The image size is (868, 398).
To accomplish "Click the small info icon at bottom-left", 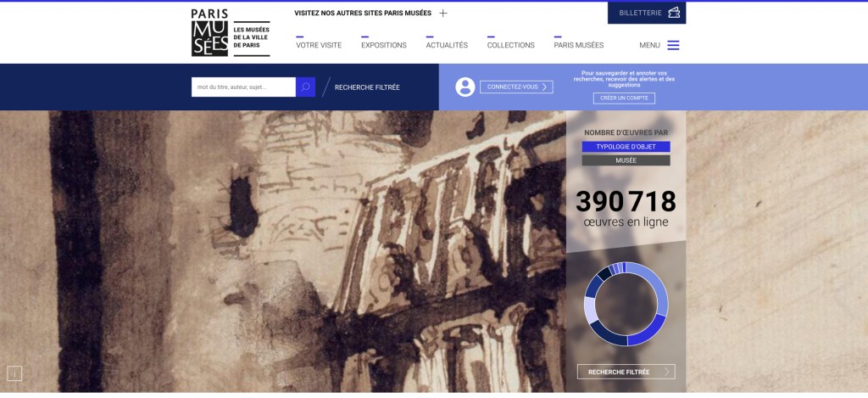I will coord(14,373).
